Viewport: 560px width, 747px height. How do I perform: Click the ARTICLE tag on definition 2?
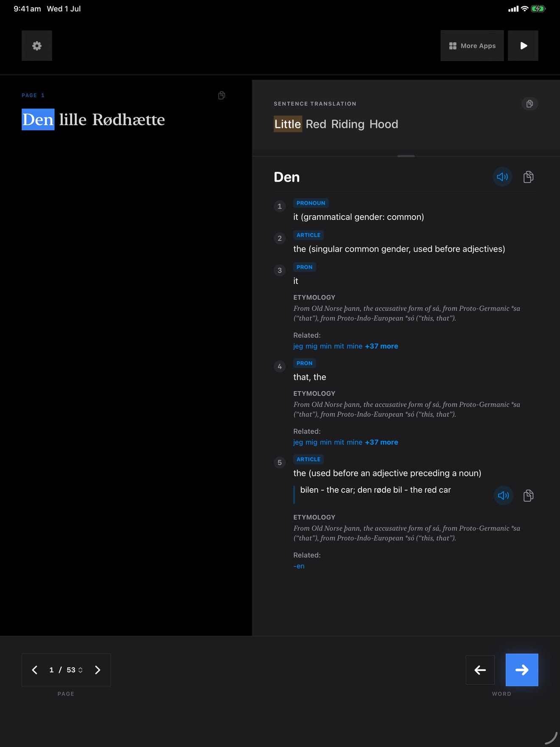point(308,235)
